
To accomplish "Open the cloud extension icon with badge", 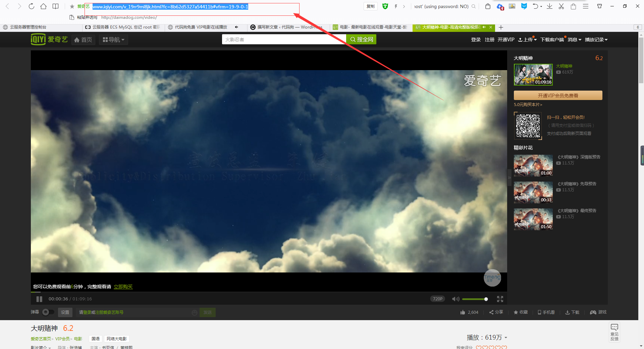I will tap(500, 7).
